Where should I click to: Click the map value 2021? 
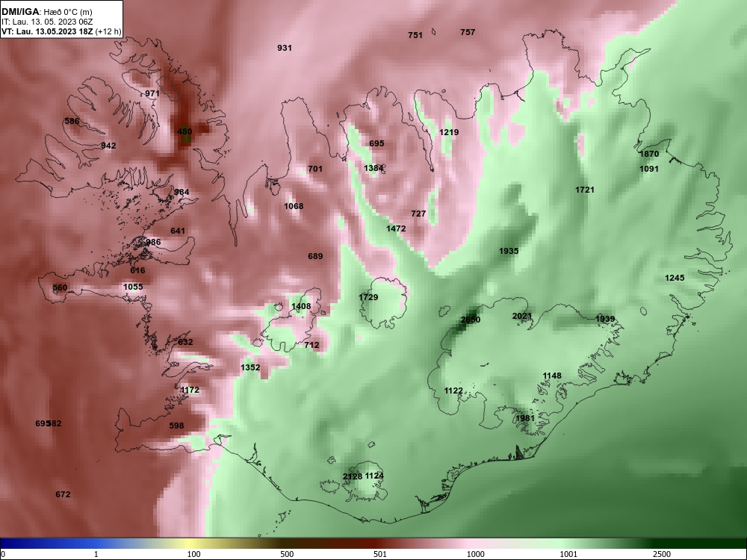pos(522,316)
